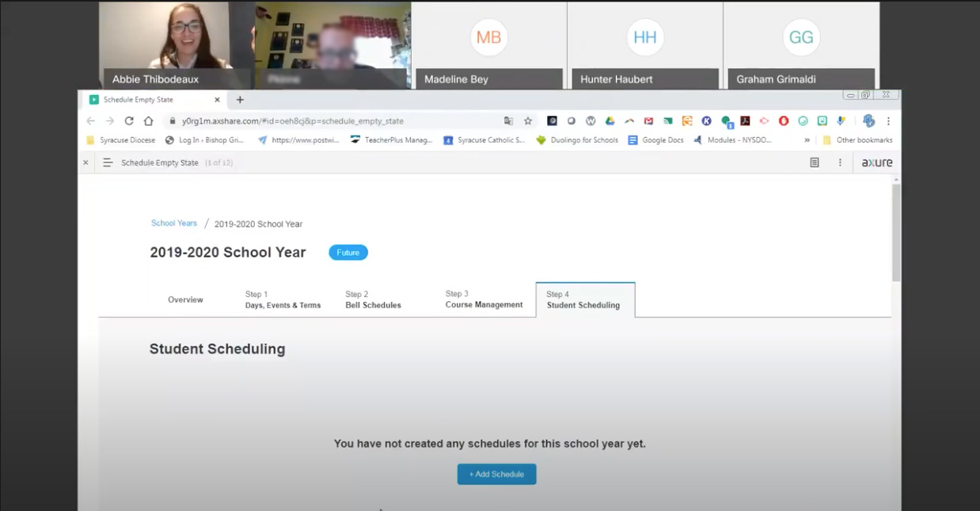Close the Schedule Empty State tab
The image size is (980, 511).
[217, 100]
